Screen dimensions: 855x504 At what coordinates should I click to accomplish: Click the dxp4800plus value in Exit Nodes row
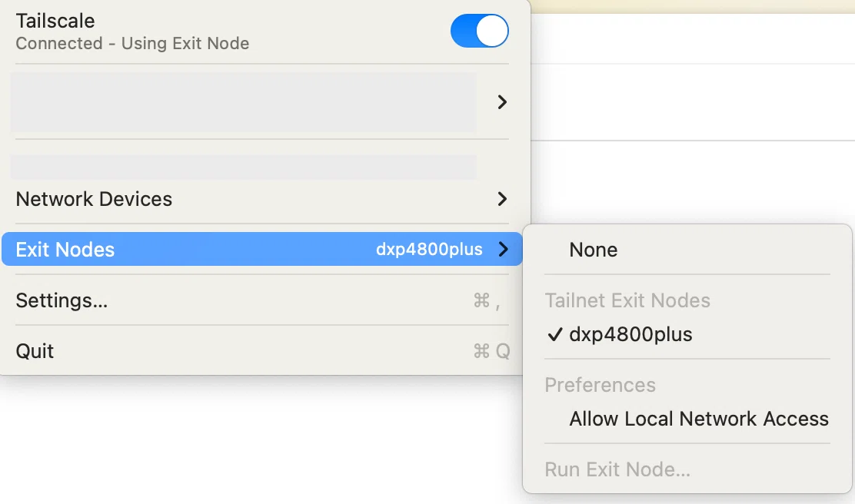(429, 250)
